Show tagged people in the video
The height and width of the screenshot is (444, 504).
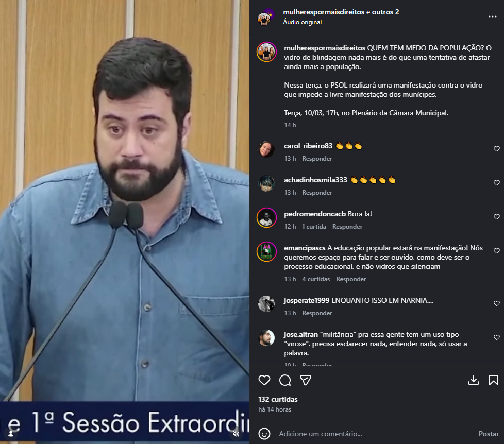(x=11, y=434)
